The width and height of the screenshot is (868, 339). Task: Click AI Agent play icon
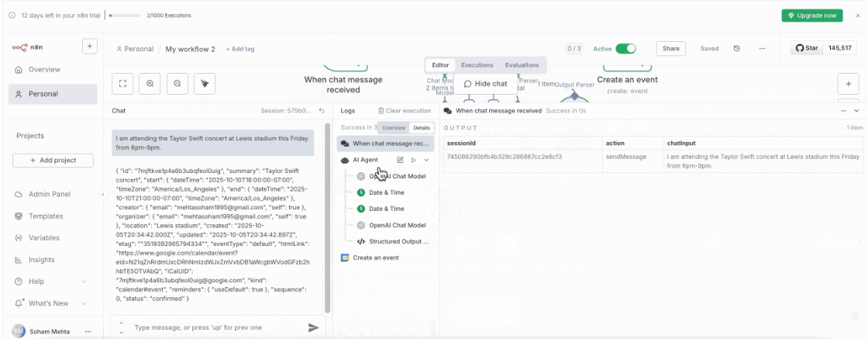pos(414,160)
